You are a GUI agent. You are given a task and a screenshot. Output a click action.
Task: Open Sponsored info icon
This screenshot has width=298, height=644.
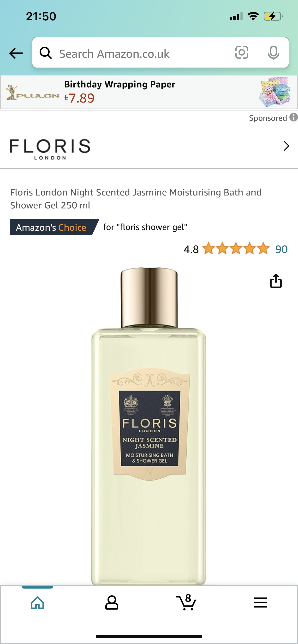(x=293, y=117)
